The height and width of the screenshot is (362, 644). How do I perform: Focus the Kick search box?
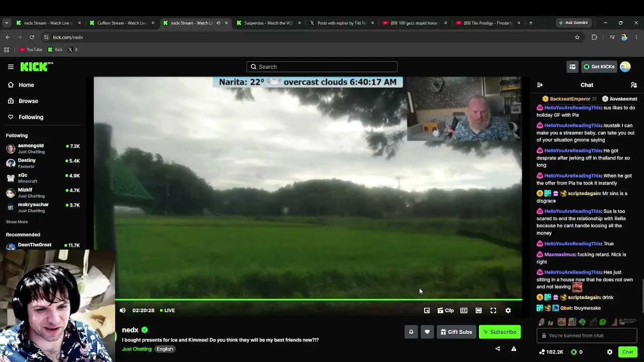point(322,66)
